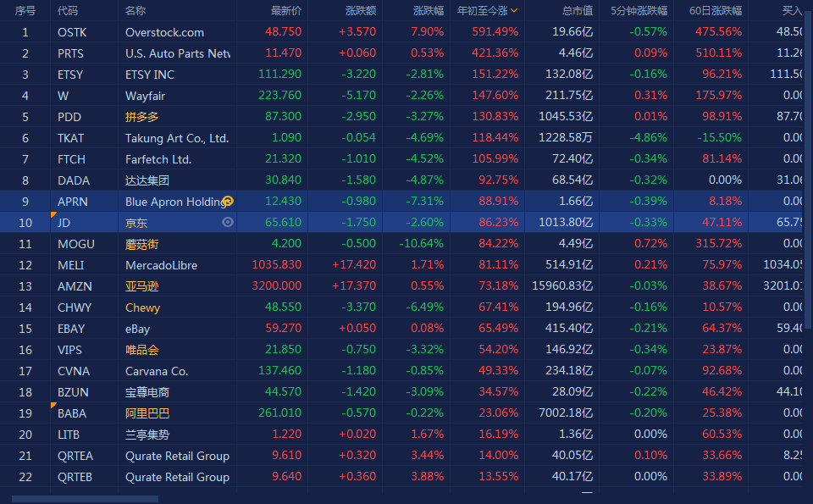Viewport: 813px width, 504px height.
Task: Select the MercadoLibre name cell
Action: [161, 265]
